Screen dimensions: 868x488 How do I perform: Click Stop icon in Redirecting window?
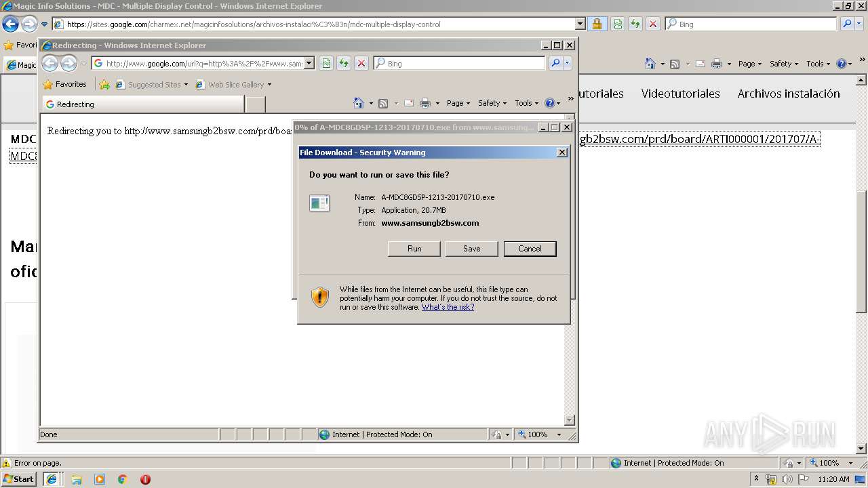pos(361,63)
